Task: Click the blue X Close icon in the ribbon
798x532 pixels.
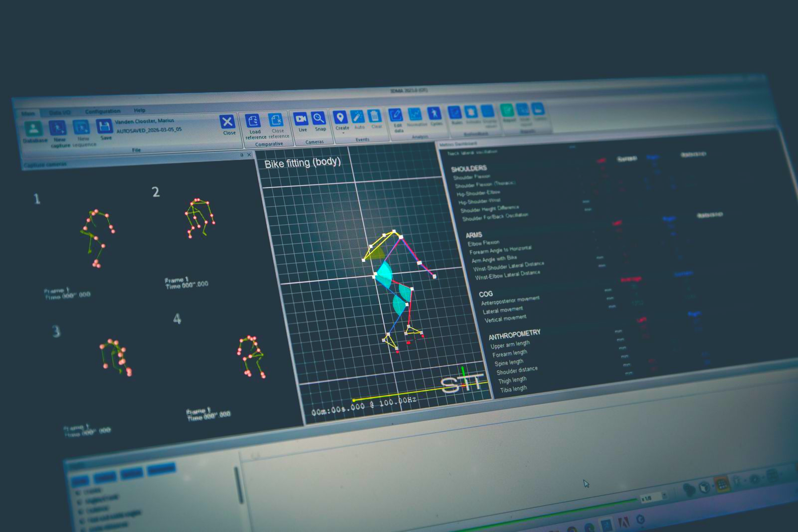Action: click(227, 122)
